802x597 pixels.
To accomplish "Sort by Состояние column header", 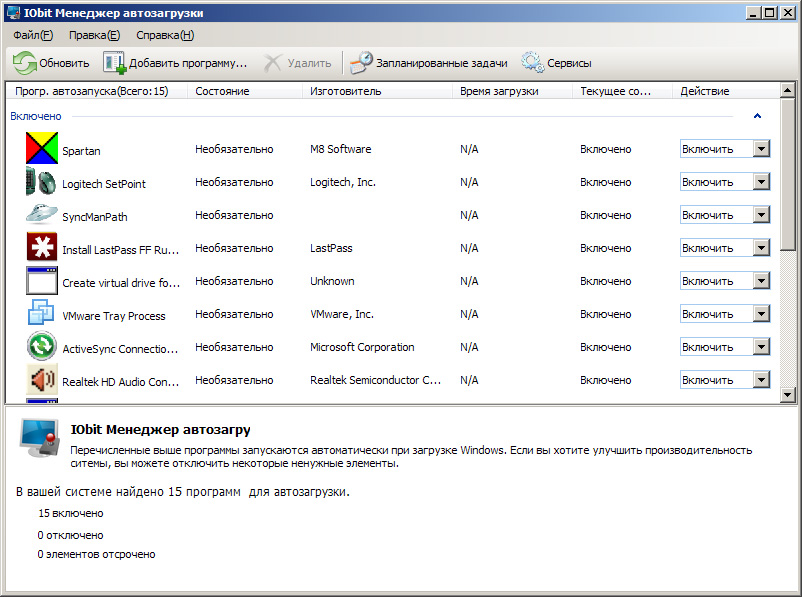I will point(244,91).
